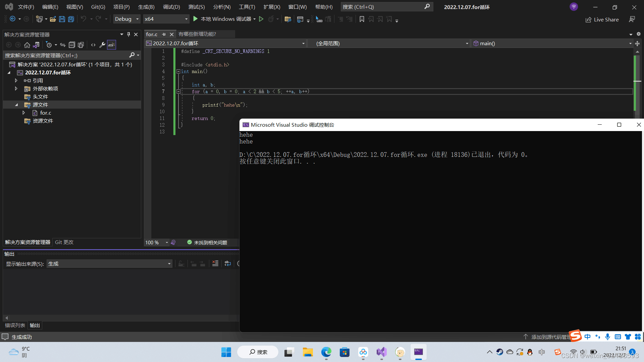The image size is (644, 362).
Task: Open the 调试(D) menu
Action: (x=171, y=7)
